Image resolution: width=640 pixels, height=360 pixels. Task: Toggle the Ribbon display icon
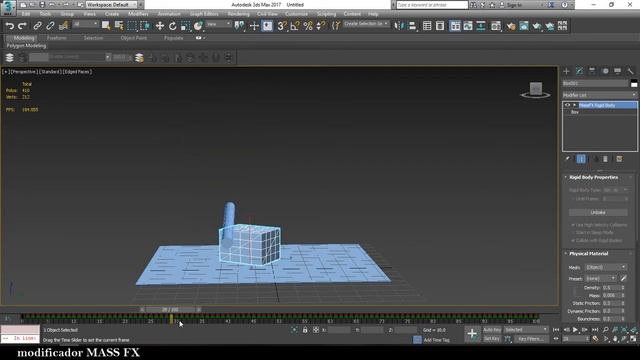(x=455, y=26)
